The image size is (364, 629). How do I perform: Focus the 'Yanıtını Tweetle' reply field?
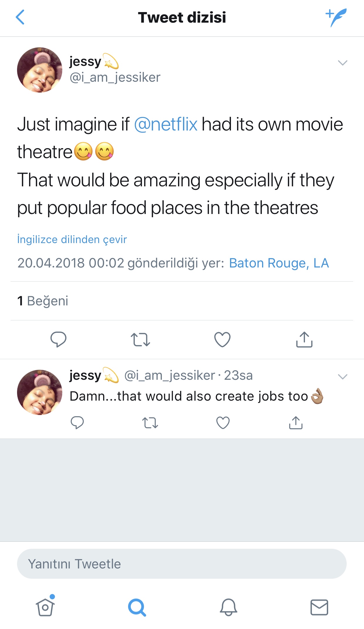[182, 564]
